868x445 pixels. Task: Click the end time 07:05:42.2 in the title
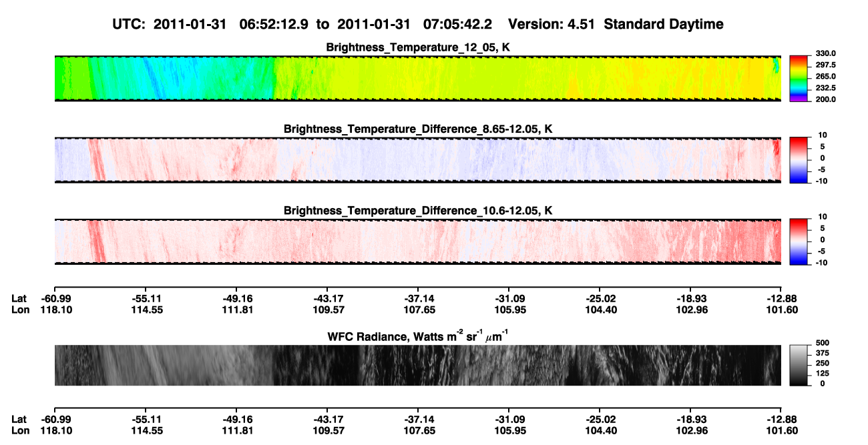coord(458,24)
